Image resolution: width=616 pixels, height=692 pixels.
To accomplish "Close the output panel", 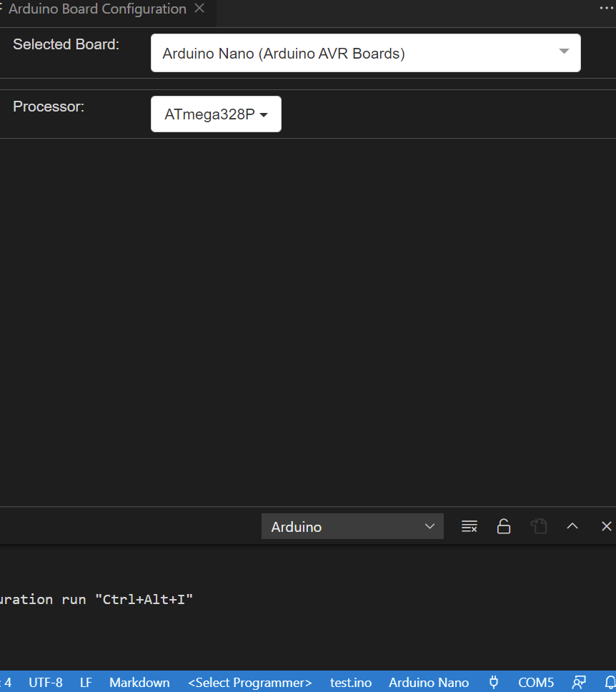I will [x=606, y=526].
